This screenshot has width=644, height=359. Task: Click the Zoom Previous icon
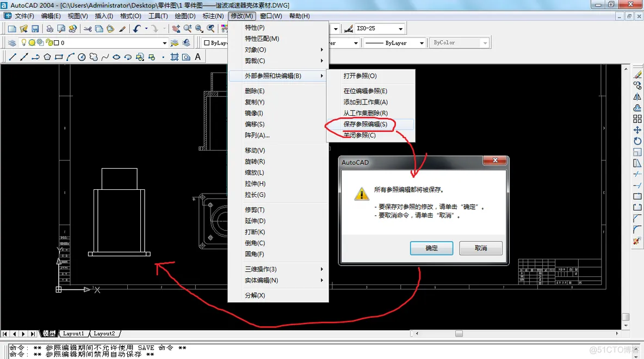(210, 29)
